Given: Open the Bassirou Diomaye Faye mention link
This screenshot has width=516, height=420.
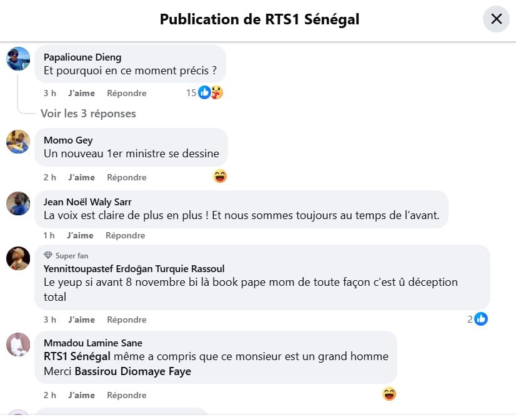Looking at the screenshot, I should (132, 371).
